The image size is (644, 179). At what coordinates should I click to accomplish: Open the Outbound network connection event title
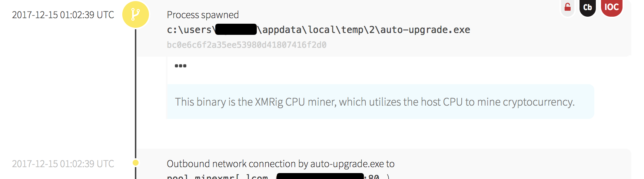(x=280, y=164)
